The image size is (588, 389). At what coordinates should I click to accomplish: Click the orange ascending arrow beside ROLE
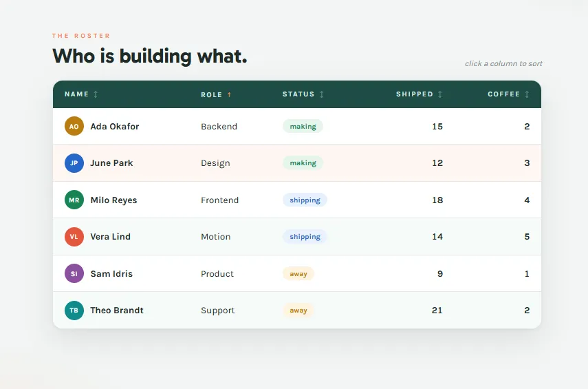(x=229, y=94)
